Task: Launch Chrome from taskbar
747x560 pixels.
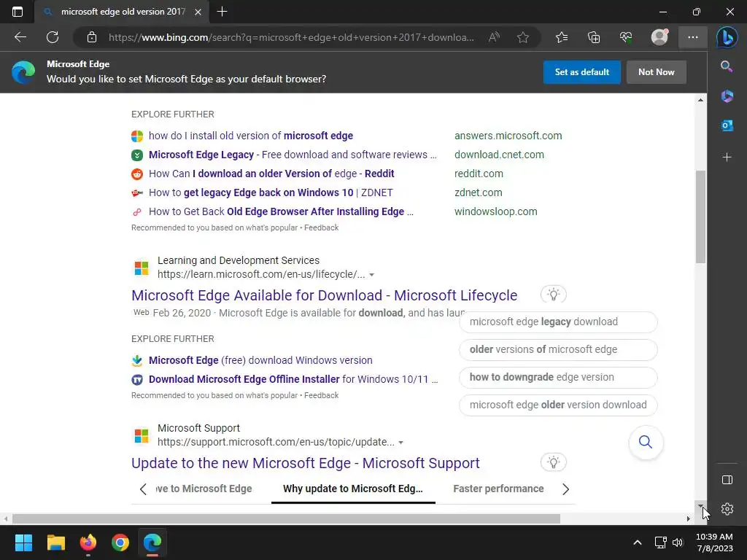Action: [x=120, y=542]
